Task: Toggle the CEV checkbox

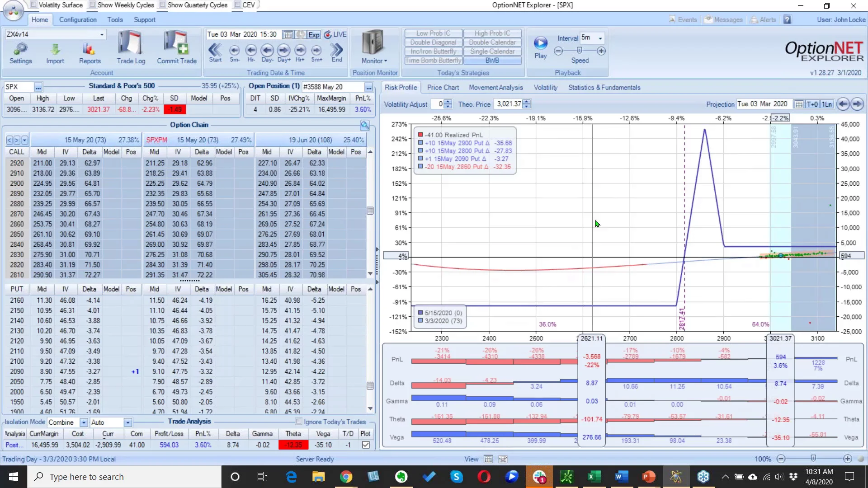Action: click(237, 5)
